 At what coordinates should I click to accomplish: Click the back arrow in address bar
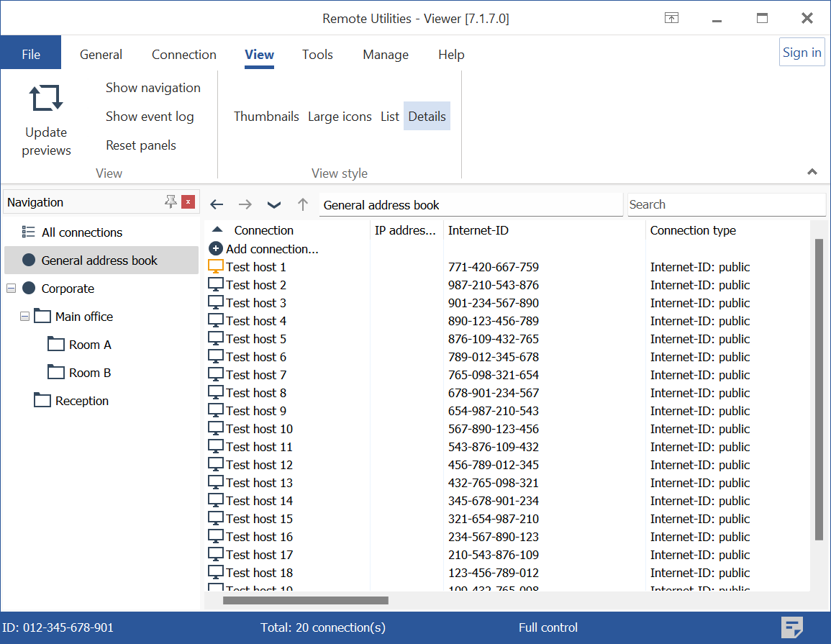(217, 205)
